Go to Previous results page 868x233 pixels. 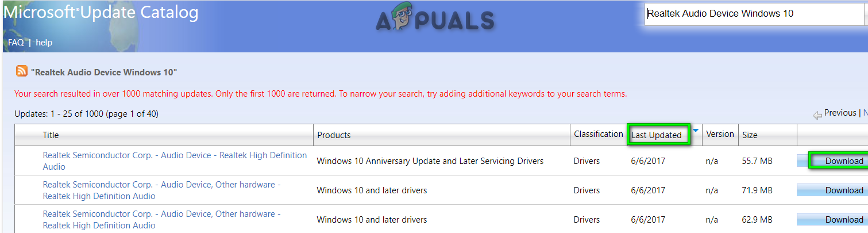click(x=840, y=113)
